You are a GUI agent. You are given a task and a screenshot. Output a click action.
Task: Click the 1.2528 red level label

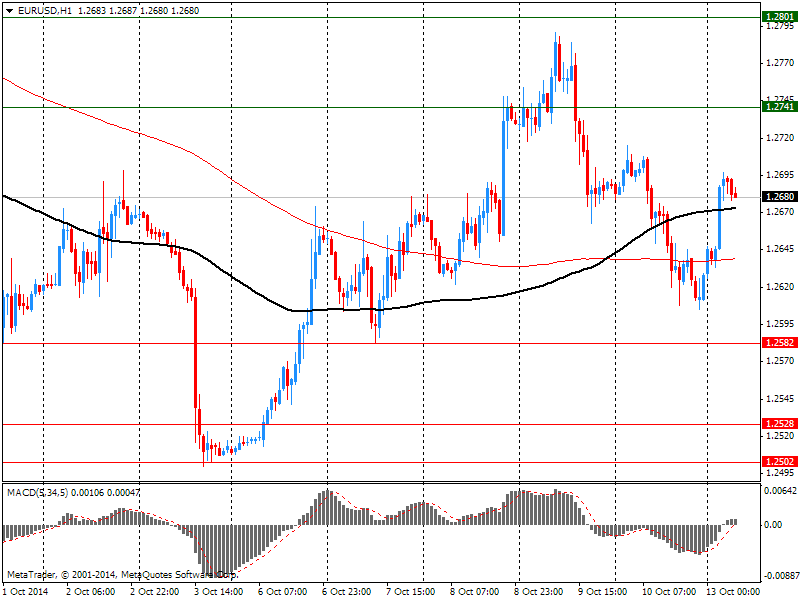pos(780,423)
